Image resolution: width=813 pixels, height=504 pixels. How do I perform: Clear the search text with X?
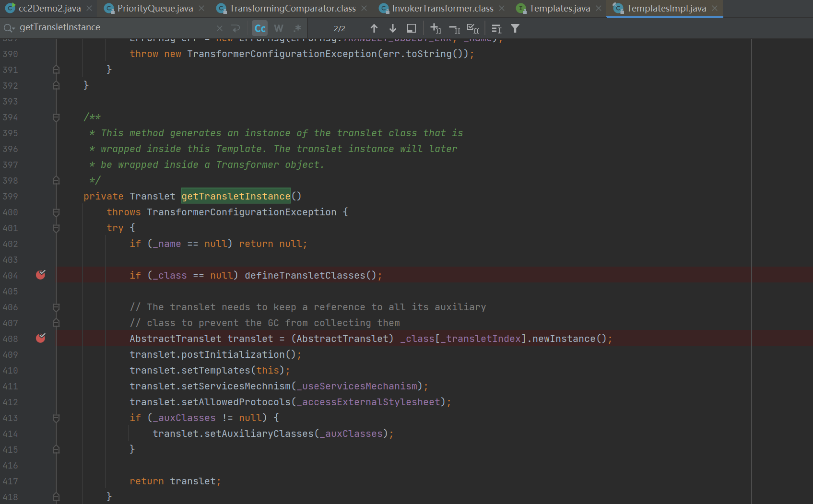pyautogui.click(x=220, y=28)
